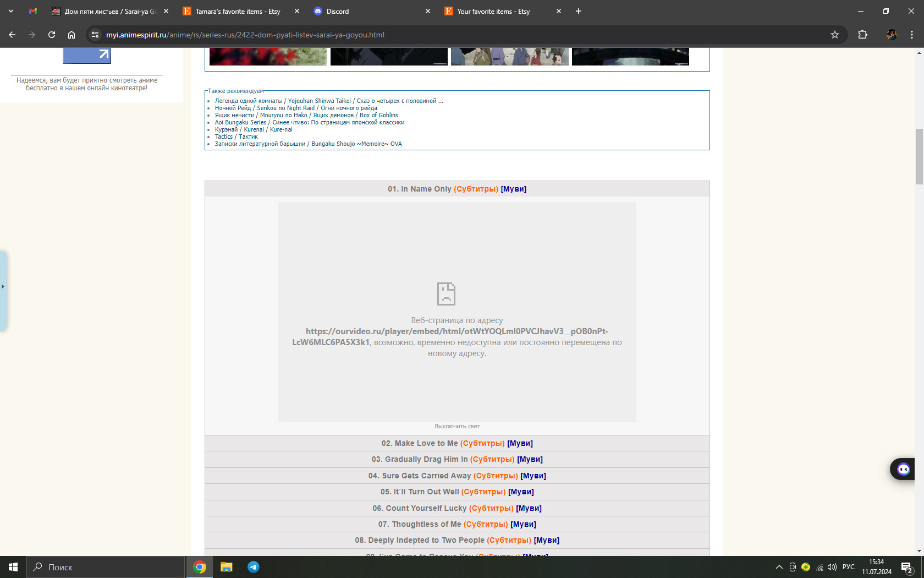Open the Tactics / Тактик recommendation link
The height and width of the screenshot is (578, 924).
pyautogui.click(x=236, y=137)
